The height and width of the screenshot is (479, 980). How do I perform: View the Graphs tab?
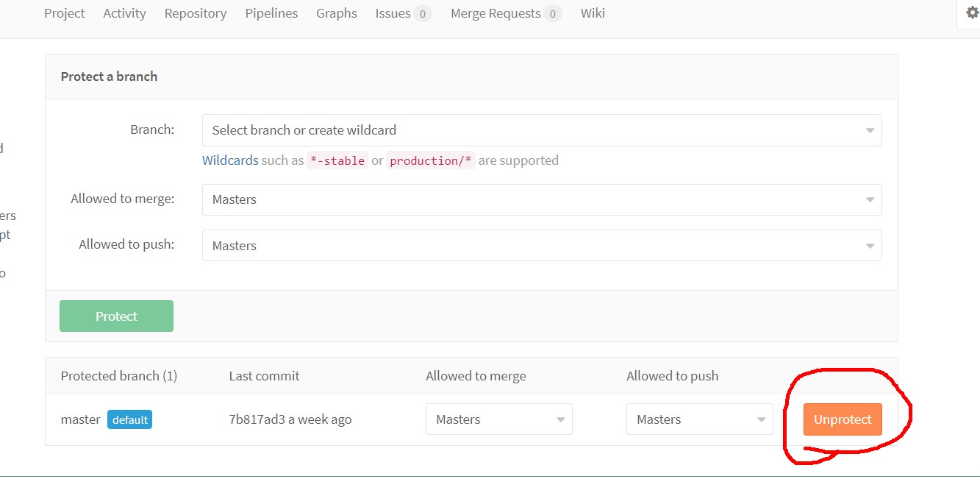pyautogui.click(x=337, y=13)
